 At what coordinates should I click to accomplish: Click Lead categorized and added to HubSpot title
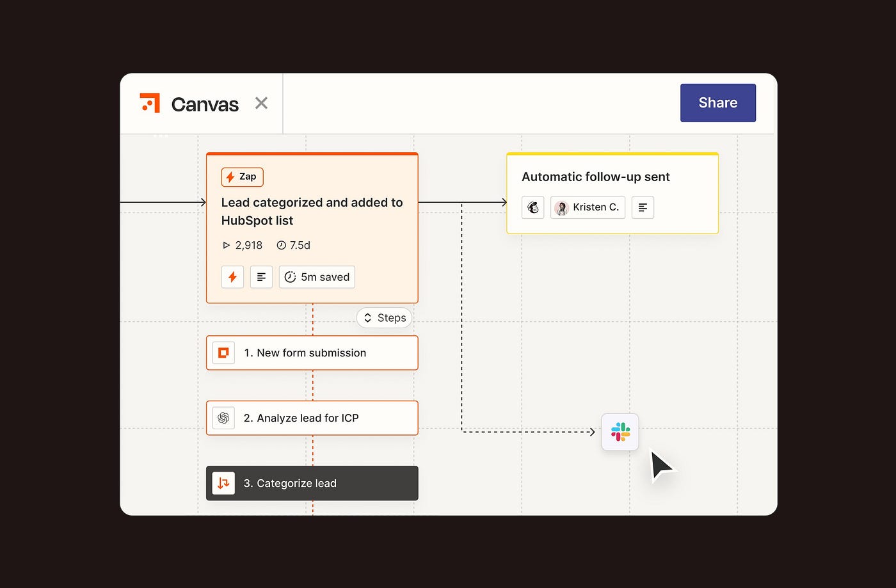(x=312, y=211)
